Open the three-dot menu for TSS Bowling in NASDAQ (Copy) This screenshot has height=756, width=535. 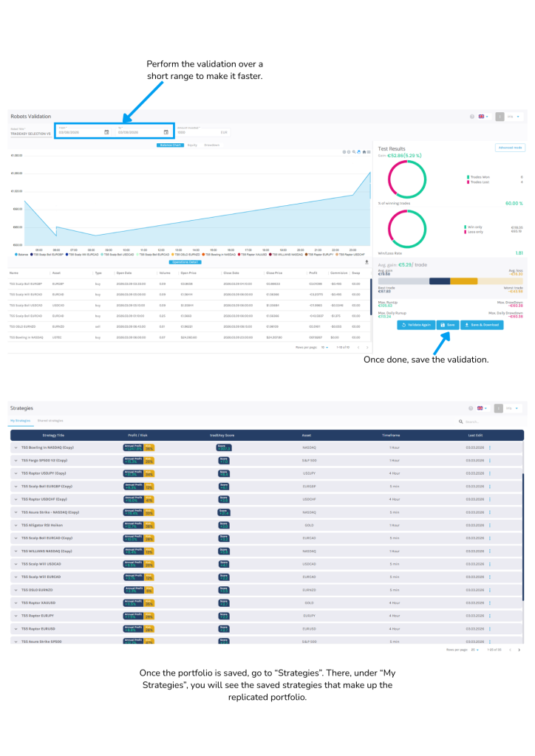point(489,447)
